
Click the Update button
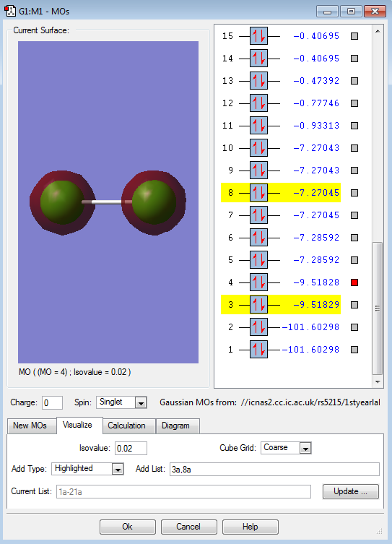point(351,491)
